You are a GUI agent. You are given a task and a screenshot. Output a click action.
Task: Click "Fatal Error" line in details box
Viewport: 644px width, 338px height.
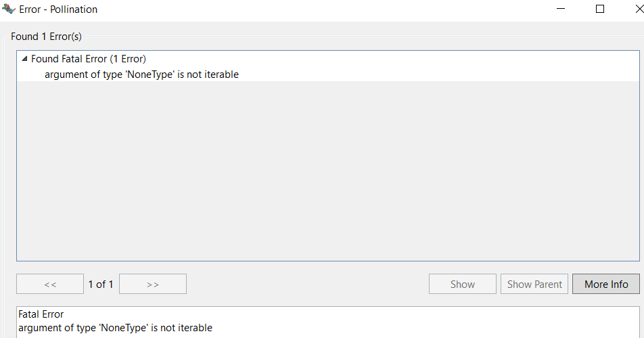(41, 315)
